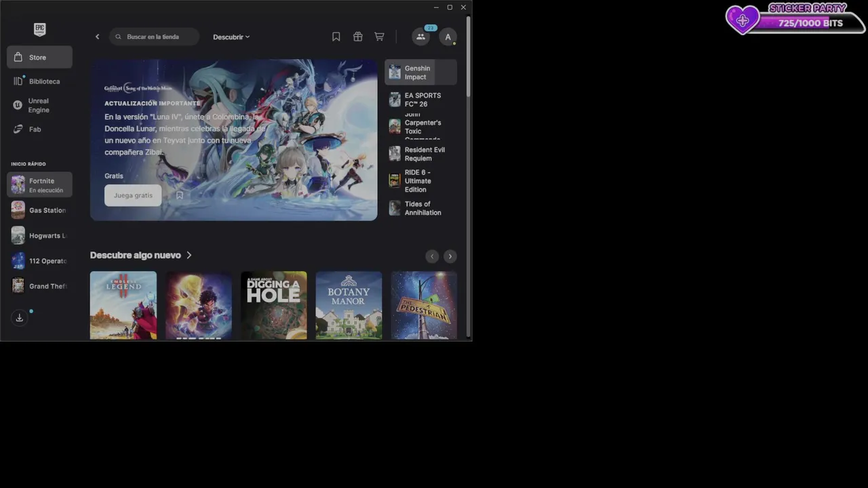Select EA SPORTS FC 26 in featured list
The width and height of the screenshot is (868, 488).
click(x=420, y=100)
